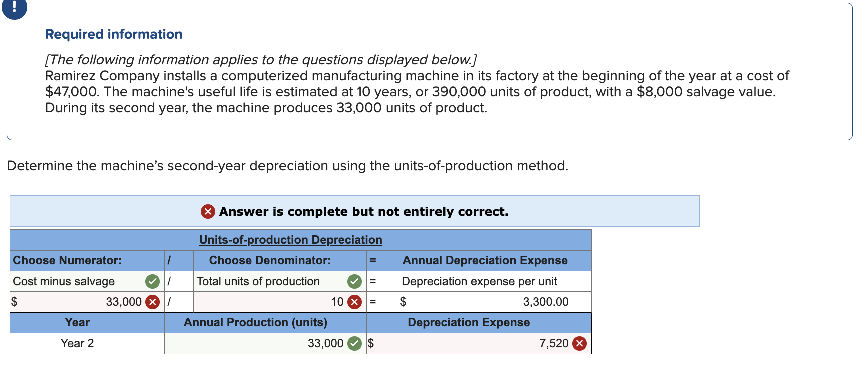Click the Choose Numerator header cell
The height and width of the screenshot is (379, 868).
click(x=87, y=260)
